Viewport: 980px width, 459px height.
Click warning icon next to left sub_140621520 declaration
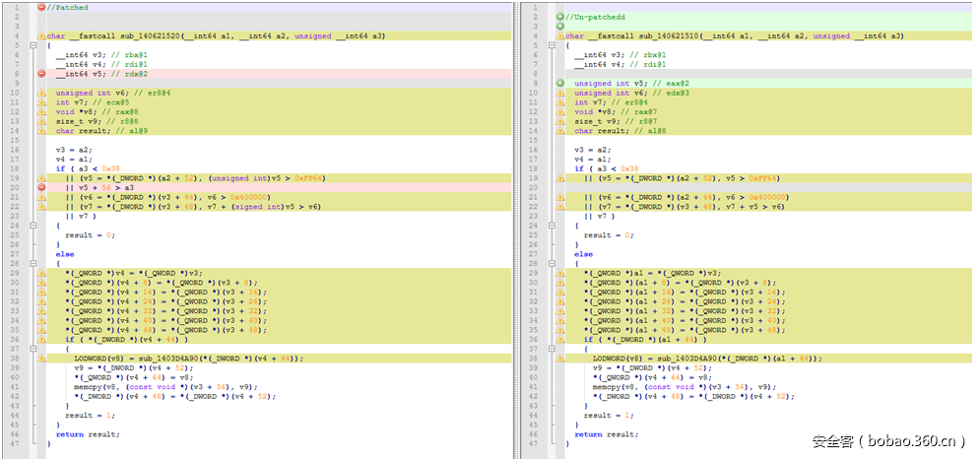[41, 36]
